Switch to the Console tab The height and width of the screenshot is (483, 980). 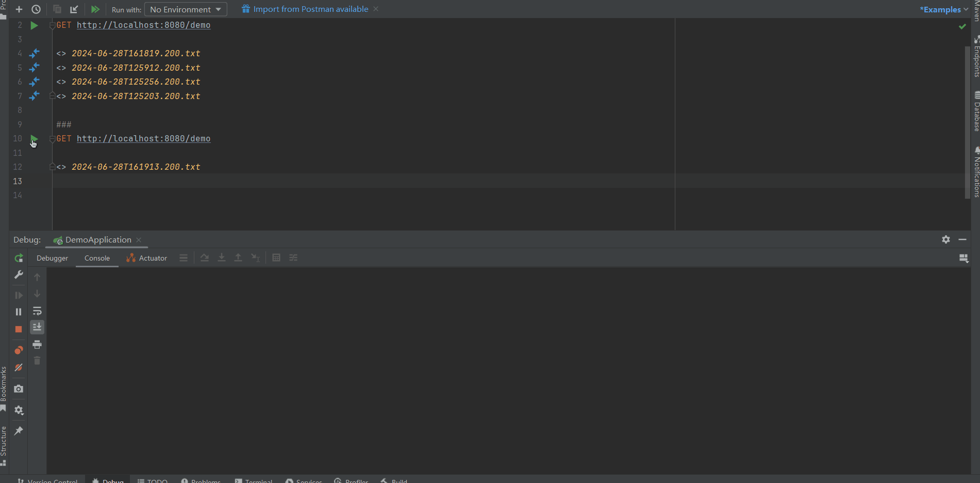pos(97,258)
